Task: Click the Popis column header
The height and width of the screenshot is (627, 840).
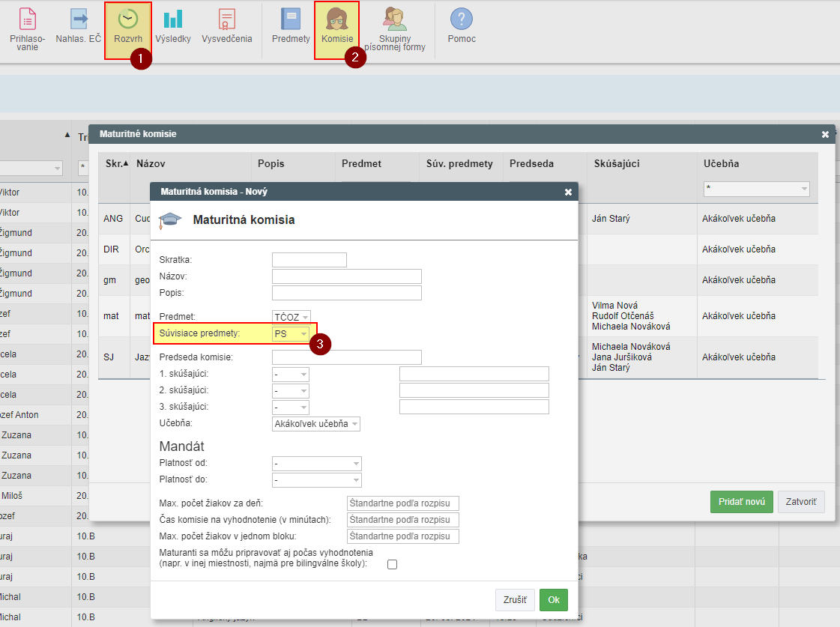Action: click(271, 164)
